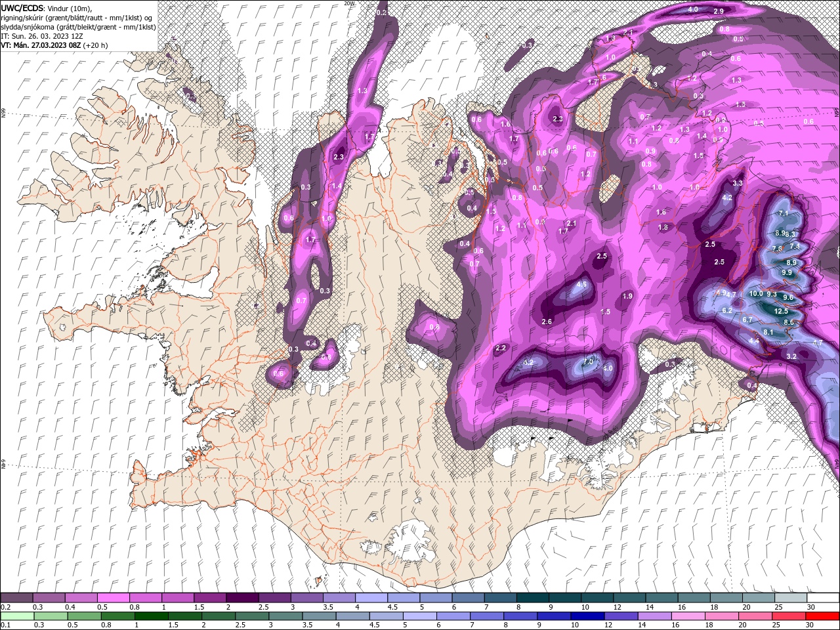Viewport: 840px width, 630px height.
Task: Click the 12.5 snowfall value on the map
Action: click(781, 312)
